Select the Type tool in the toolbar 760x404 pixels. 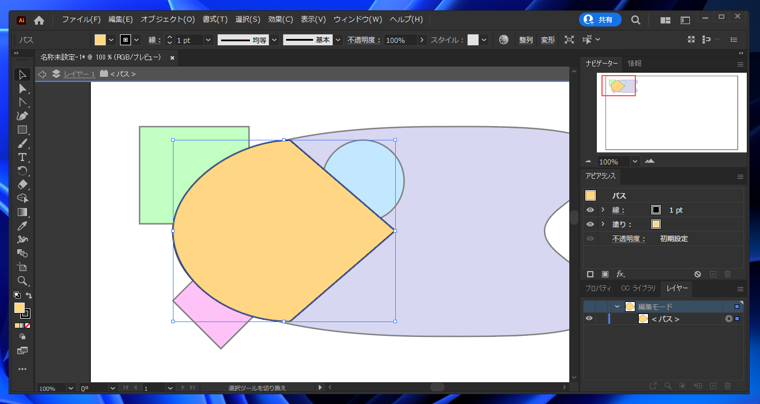click(x=22, y=158)
